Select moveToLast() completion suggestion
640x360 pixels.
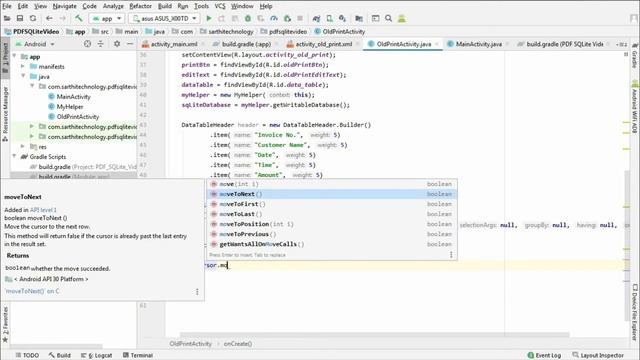[332, 214]
